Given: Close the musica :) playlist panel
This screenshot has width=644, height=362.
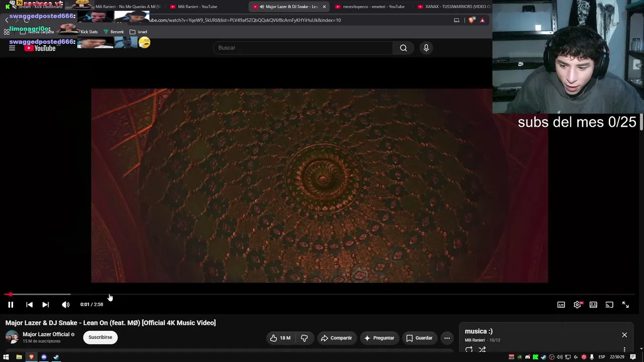Looking at the screenshot, I should [x=624, y=335].
